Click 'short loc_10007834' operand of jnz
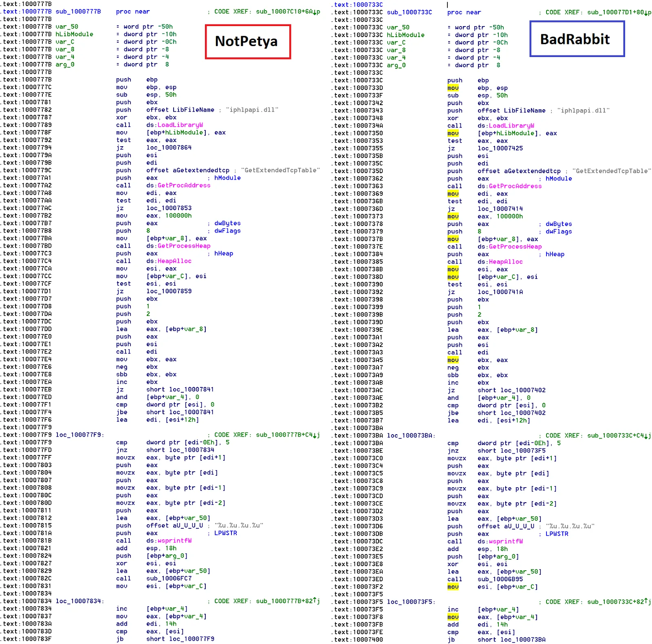Viewport: 652px width, 644px height. [x=180, y=450]
